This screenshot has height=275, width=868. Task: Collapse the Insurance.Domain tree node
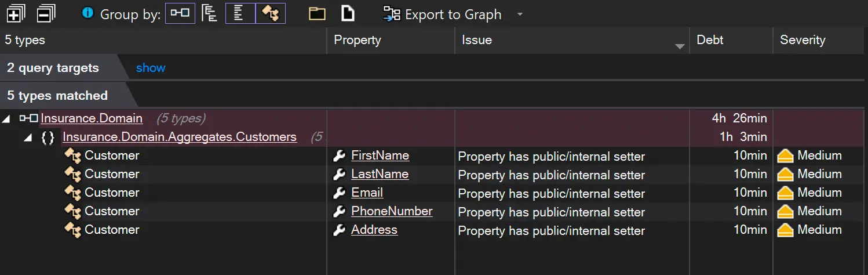[6, 119]
